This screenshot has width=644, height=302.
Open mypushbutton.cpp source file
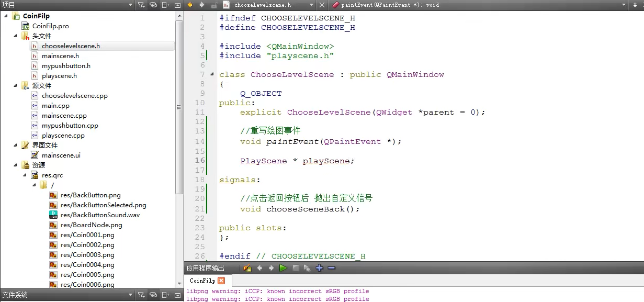(x=70, y=126)
